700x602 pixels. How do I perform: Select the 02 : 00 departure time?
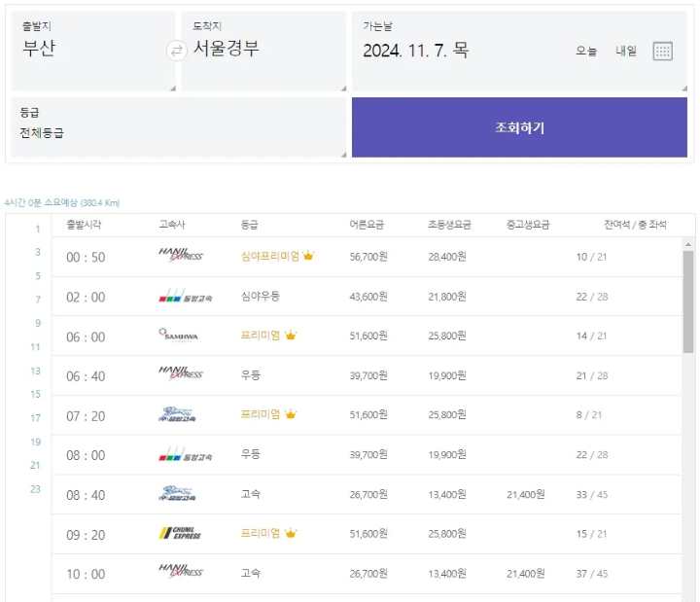click(86, 297)
